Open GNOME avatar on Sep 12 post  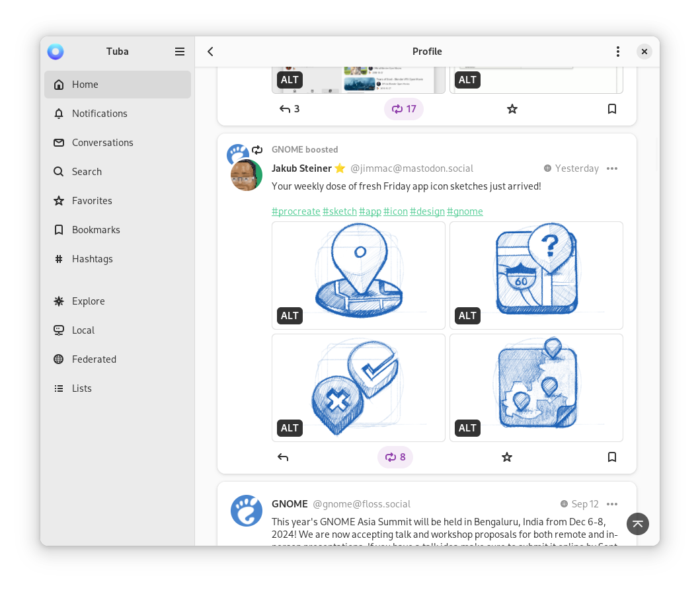247,511
